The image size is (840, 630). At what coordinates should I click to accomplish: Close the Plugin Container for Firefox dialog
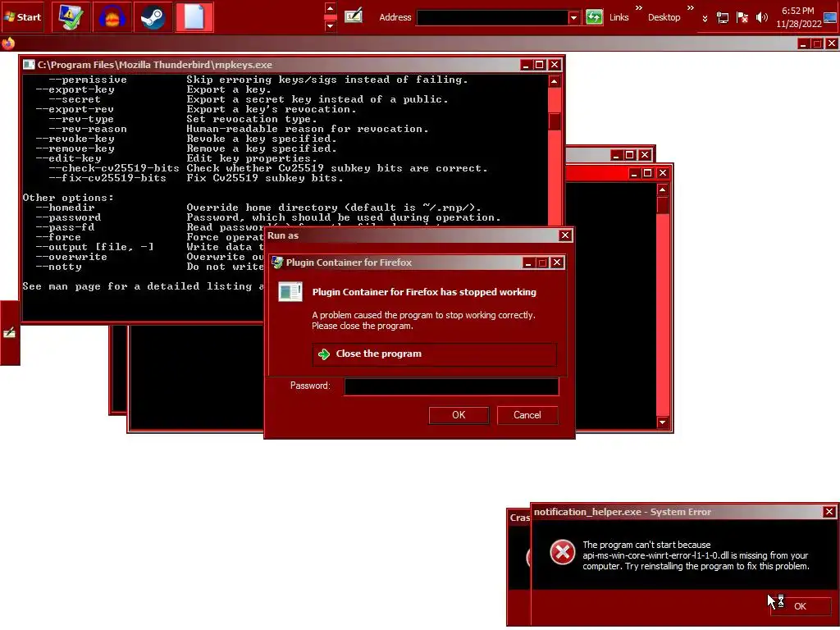click(x=557, y=262)
